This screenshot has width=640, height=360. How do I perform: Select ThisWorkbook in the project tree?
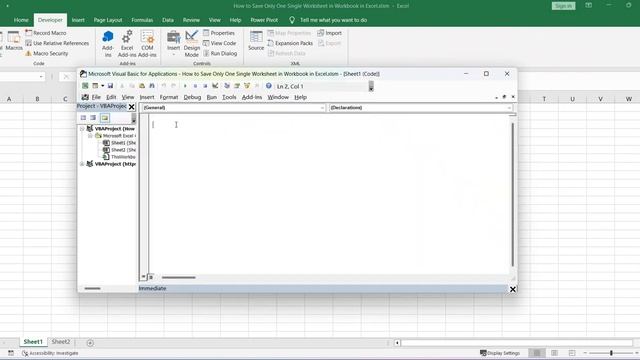click(x=120, y=157)
